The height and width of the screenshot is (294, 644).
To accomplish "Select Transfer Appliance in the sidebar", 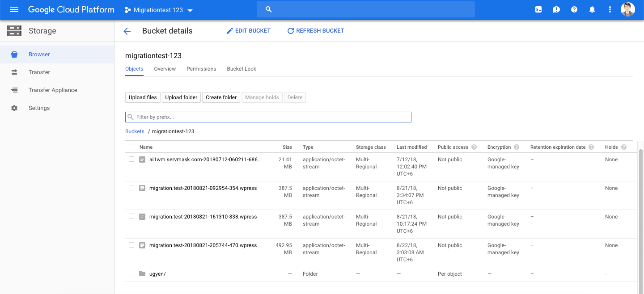I will (x=53, y=90).
